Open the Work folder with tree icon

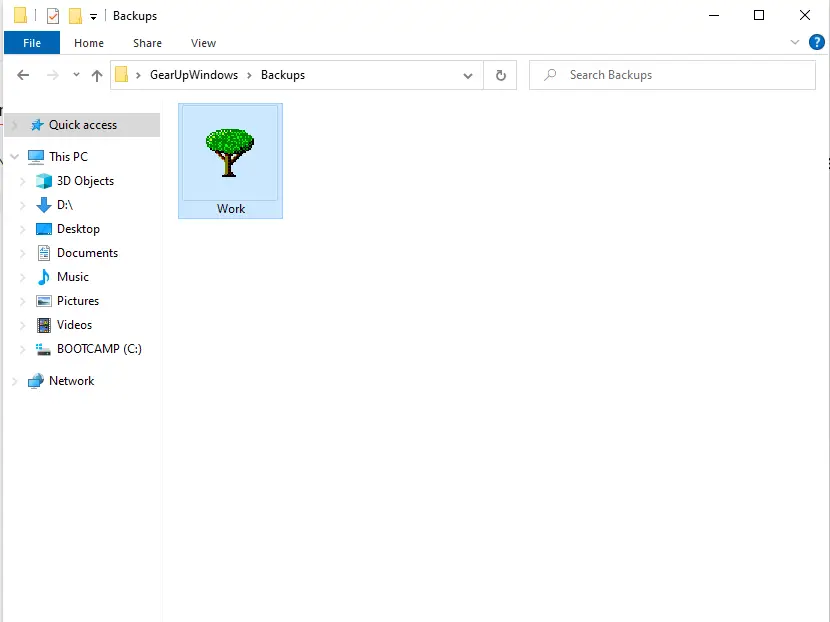[x=230, y=161]
